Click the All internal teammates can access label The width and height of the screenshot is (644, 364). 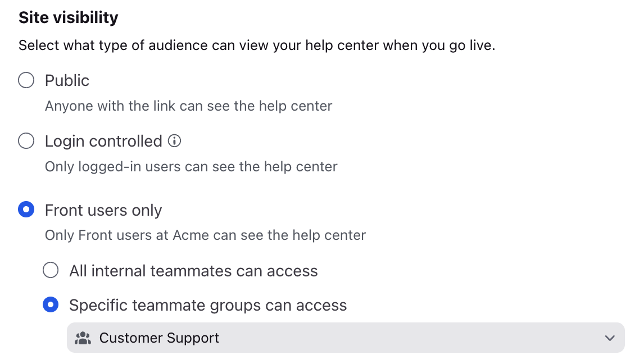193,271
